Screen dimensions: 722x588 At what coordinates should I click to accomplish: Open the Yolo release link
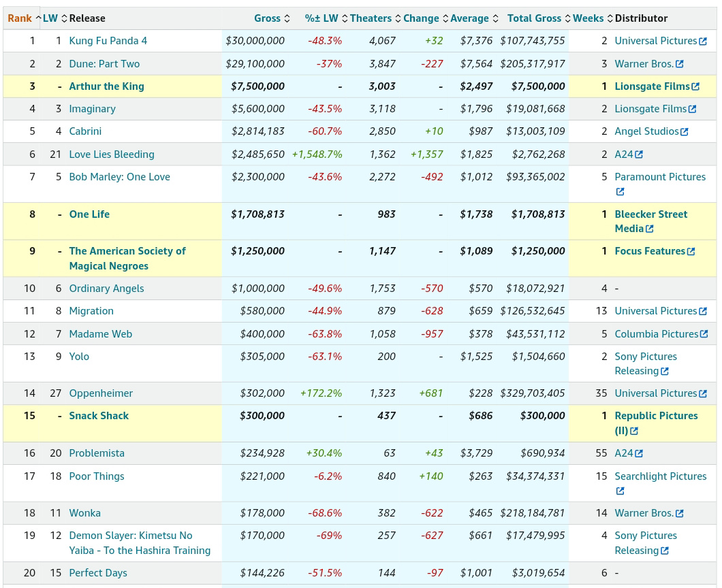[79, 357]
